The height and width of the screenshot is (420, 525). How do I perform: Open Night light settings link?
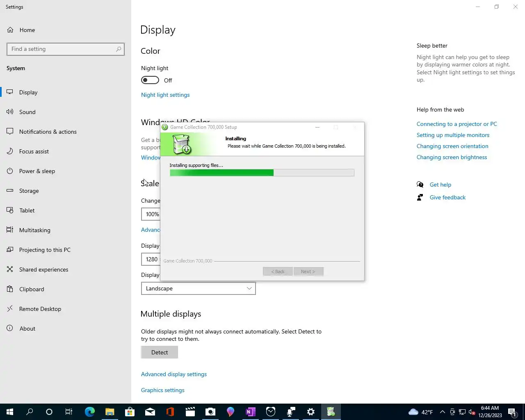pyautogui.click(x=165, y=95)
